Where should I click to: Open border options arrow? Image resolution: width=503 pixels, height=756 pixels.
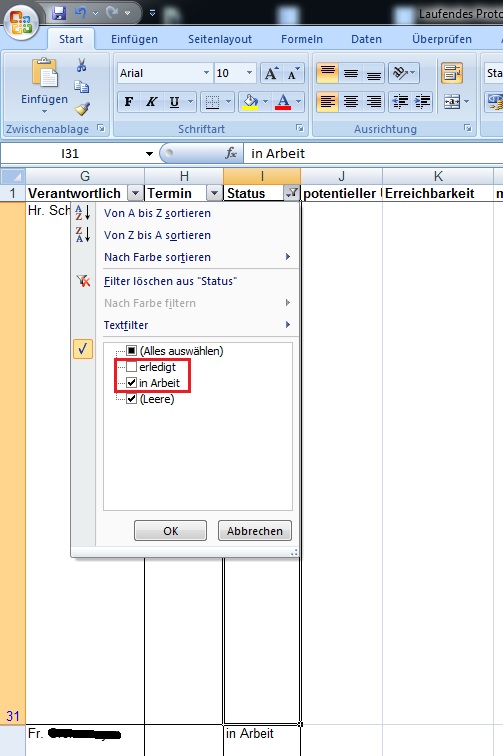coord(229,102)
